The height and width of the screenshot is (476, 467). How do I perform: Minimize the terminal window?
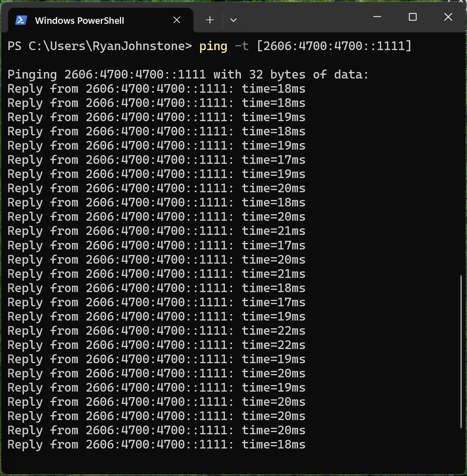pos(378,18)
